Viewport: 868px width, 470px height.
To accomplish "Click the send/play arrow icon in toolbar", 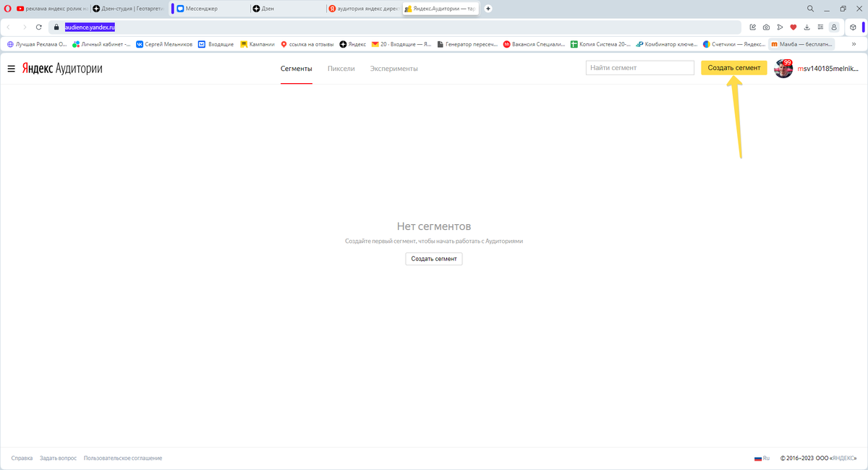I will (780, 27).
